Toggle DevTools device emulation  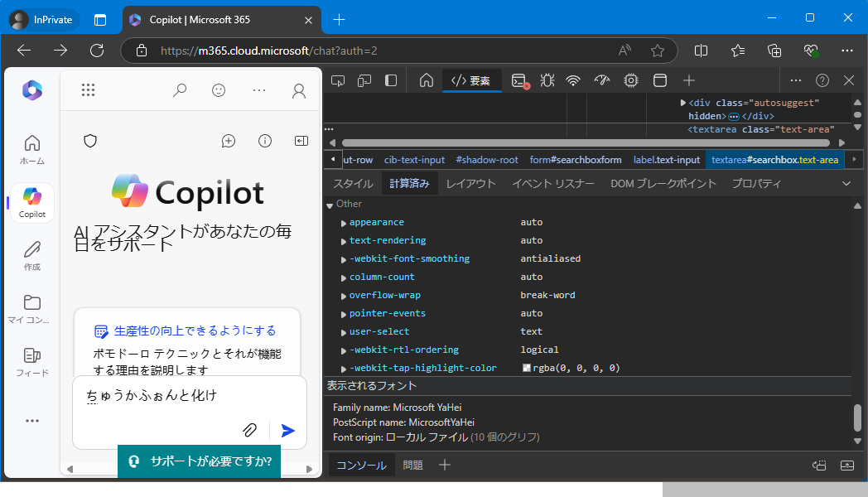364,81
